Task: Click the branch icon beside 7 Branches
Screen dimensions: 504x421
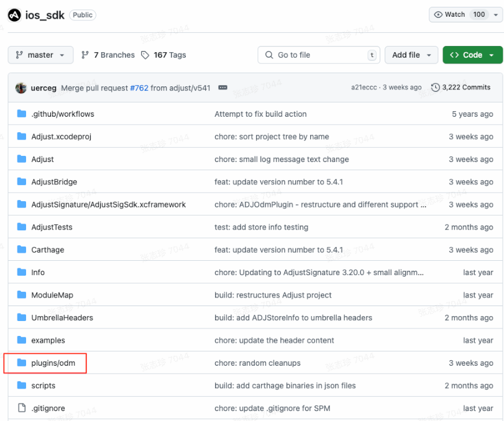Action: tap(85, 55)
